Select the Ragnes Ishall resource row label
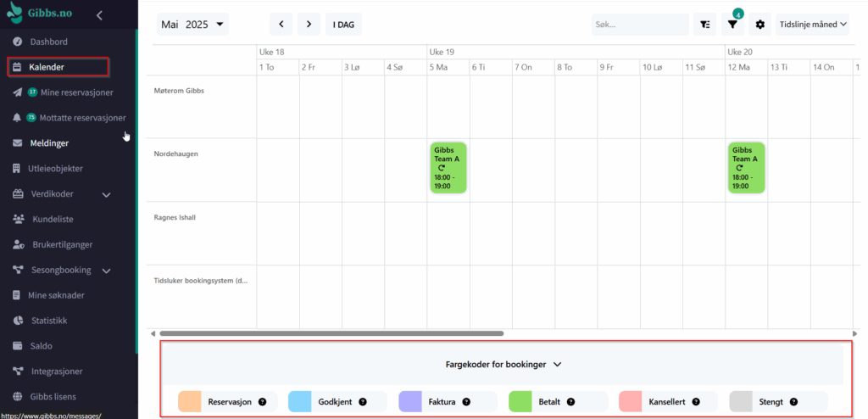 [x=175, y=217]
